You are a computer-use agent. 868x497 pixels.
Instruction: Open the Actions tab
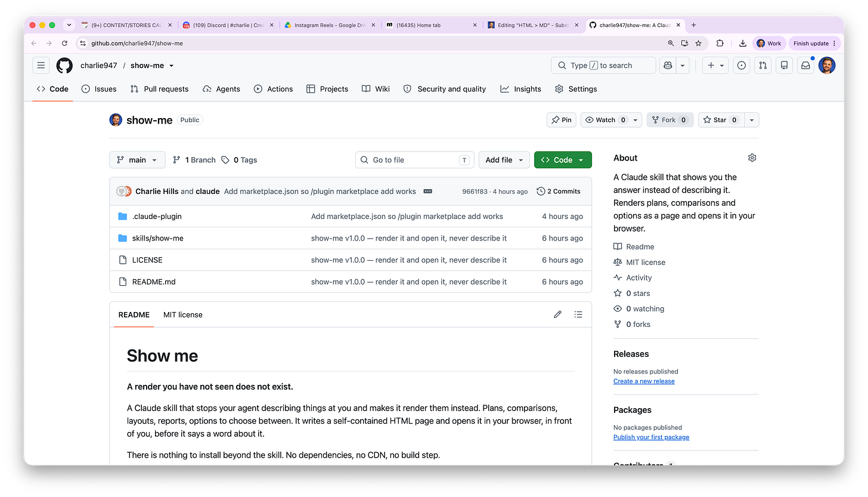click(x=273, y=89)
